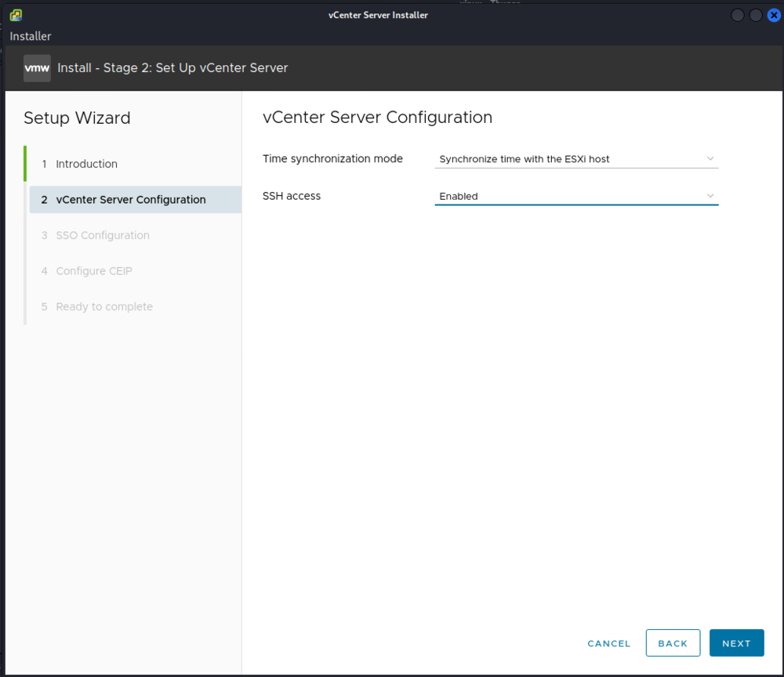Click the Ready to complete step
This screenshot has height=677, width=784.
pos(104,306)
